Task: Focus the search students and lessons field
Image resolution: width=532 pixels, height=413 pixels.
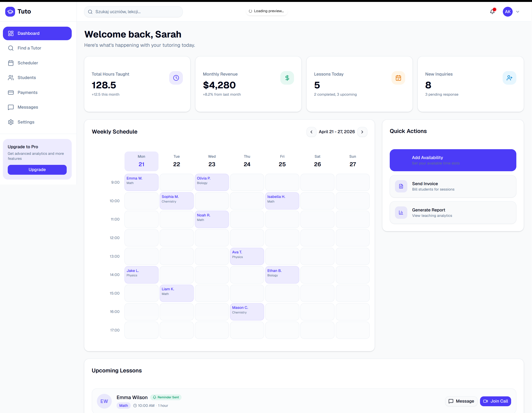Action: click(x=133, y=12)
